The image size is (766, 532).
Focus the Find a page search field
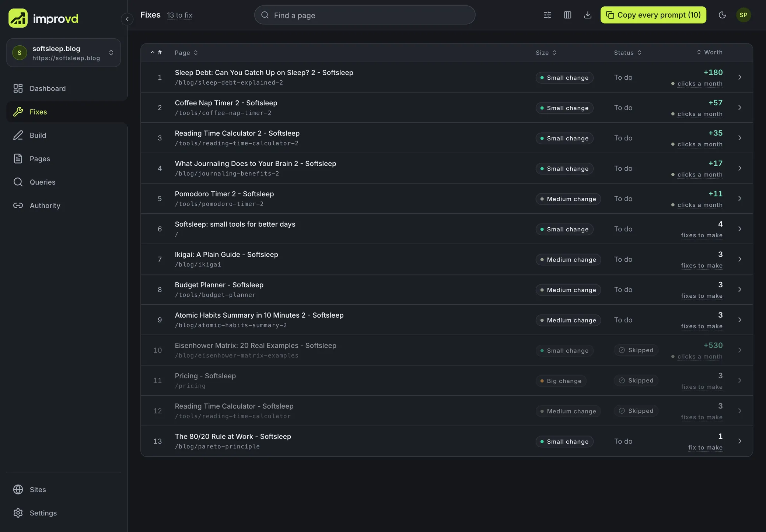tap(365, 15)
